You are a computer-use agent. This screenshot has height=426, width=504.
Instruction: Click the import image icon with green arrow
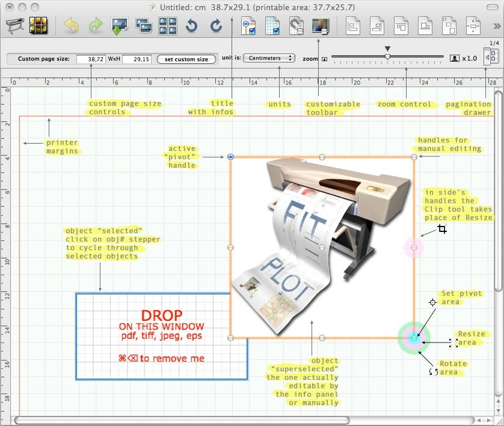tap(120, 26)
